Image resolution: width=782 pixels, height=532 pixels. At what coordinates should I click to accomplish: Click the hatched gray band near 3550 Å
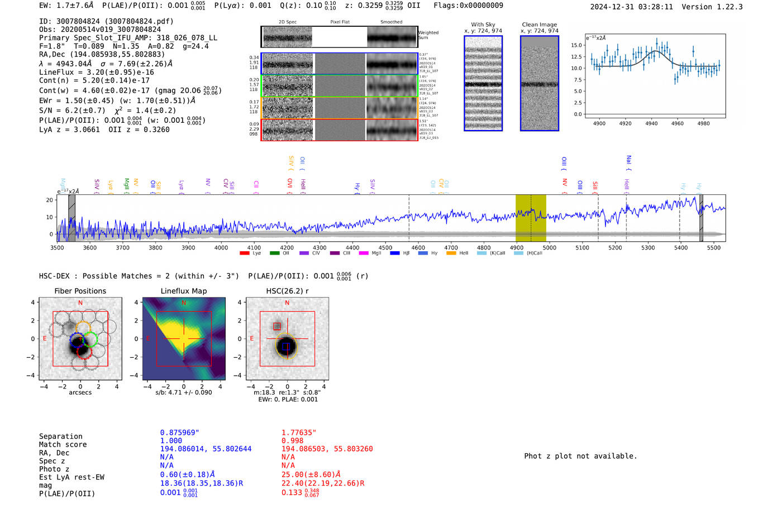[x=71, y=218]
